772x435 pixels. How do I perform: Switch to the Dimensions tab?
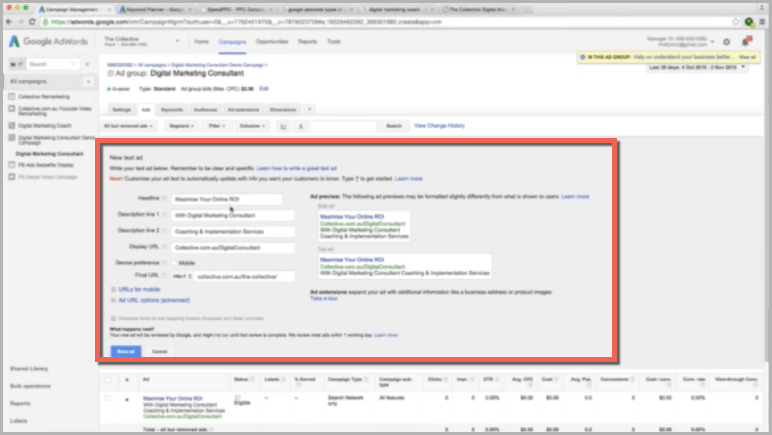(283, 109)
